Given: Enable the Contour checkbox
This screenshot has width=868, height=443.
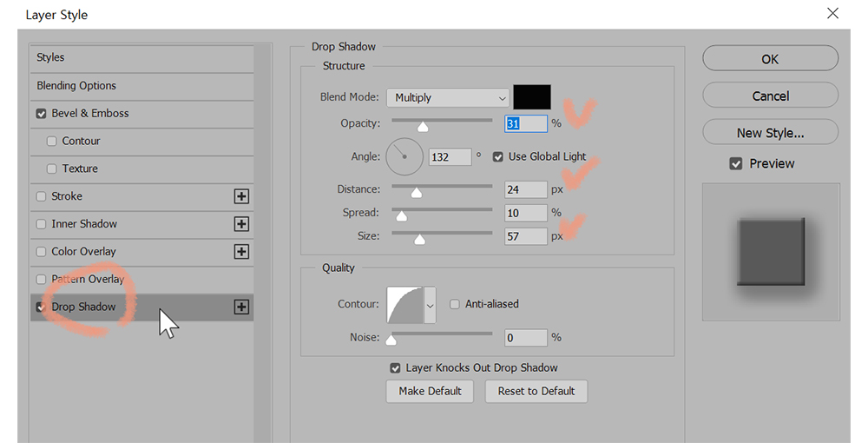Looking at the screenshot, I should point(51,142).
